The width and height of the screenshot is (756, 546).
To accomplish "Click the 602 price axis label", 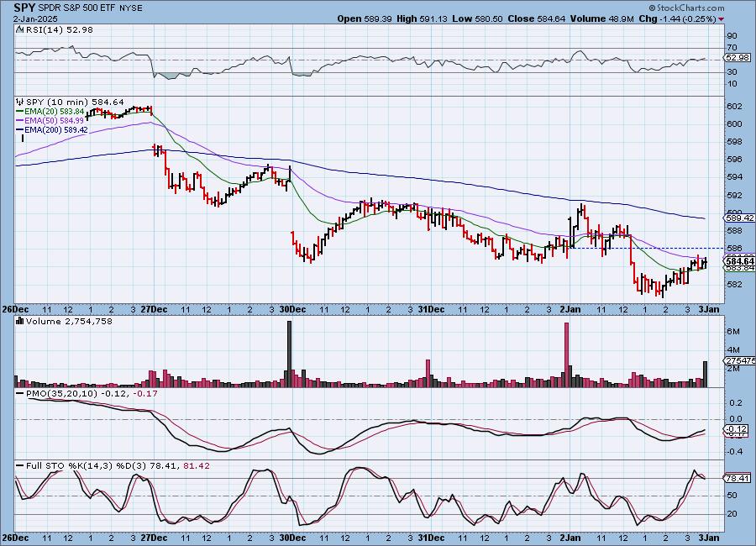I will [x=734, y=106].
